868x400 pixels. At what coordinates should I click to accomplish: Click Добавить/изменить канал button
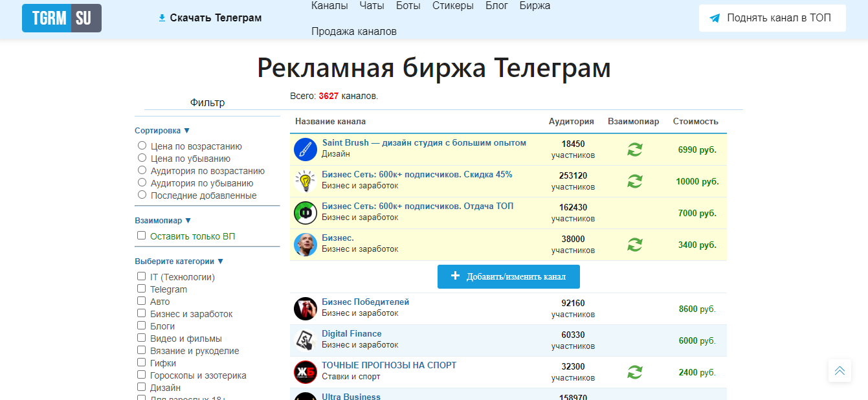pyautogui.click(x=509, y=276)
